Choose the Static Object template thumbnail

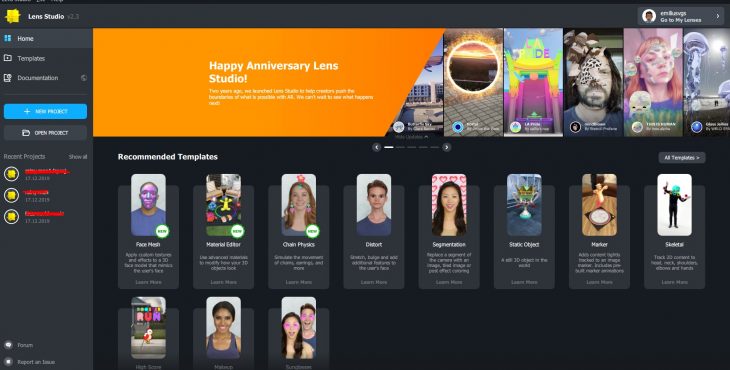tap(524, 205)
